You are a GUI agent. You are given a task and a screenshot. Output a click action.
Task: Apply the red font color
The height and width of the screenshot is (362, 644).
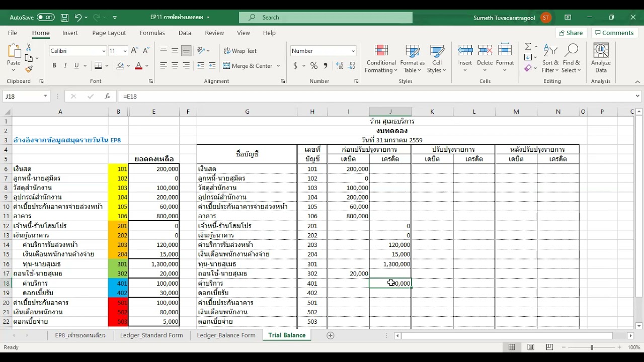(x=138, y=66)
